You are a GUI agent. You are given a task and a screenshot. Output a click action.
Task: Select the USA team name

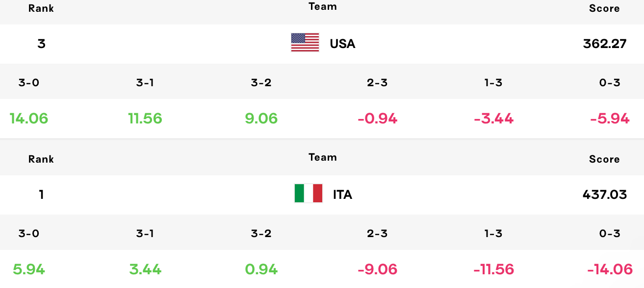[x=342, y=44]
